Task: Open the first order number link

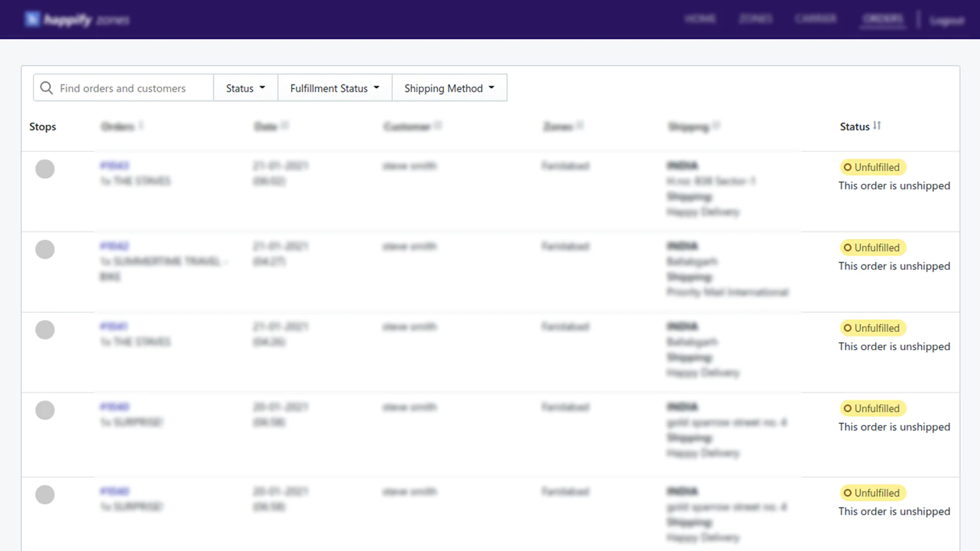Action: pos(113,165)
